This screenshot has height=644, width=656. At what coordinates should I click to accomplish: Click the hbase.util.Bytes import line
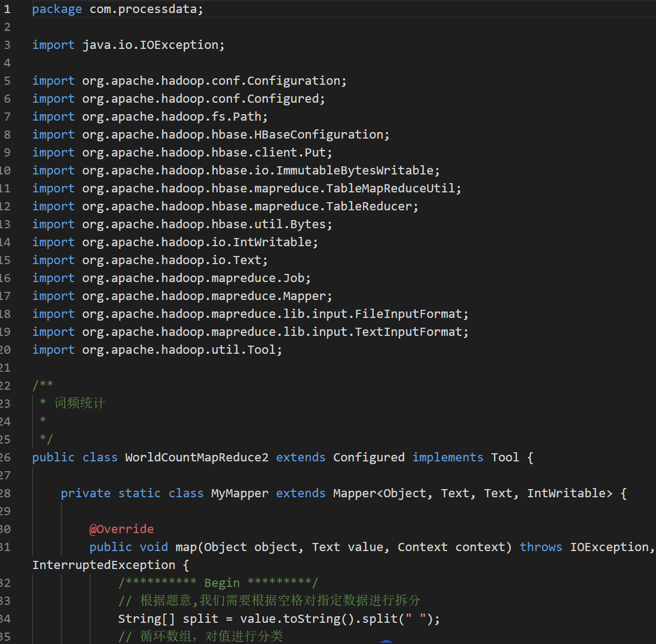[182, 224]
